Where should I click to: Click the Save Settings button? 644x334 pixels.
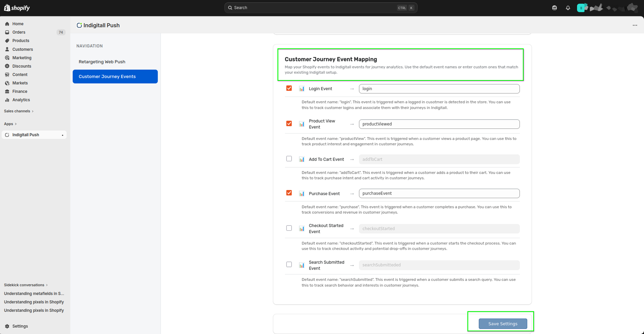pos(503,324)
